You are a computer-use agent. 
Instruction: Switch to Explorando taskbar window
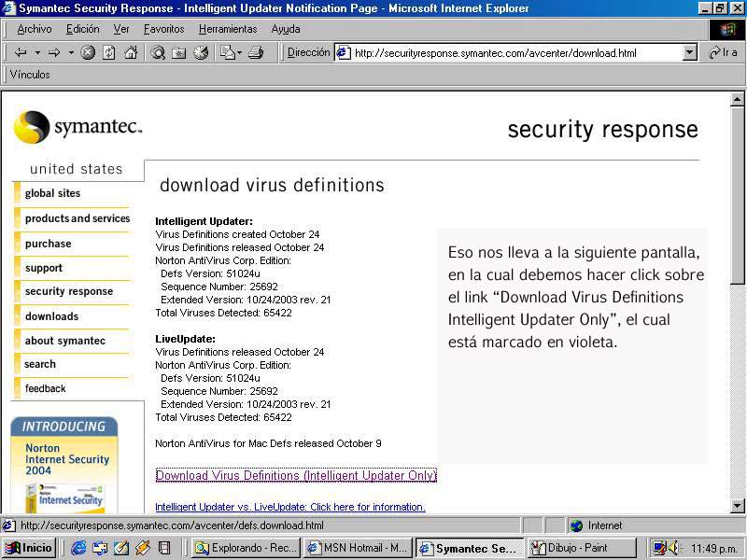pyautogui.click(x=247, y=548)
